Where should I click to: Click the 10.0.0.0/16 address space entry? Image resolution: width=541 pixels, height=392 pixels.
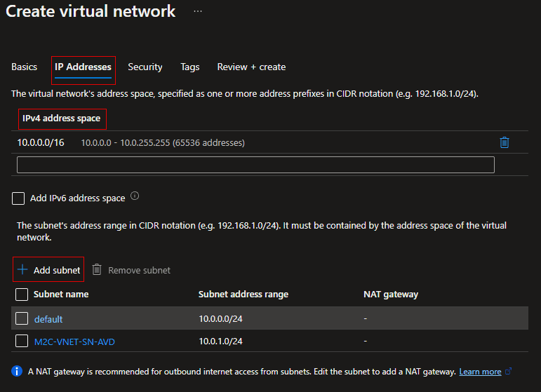41,142
